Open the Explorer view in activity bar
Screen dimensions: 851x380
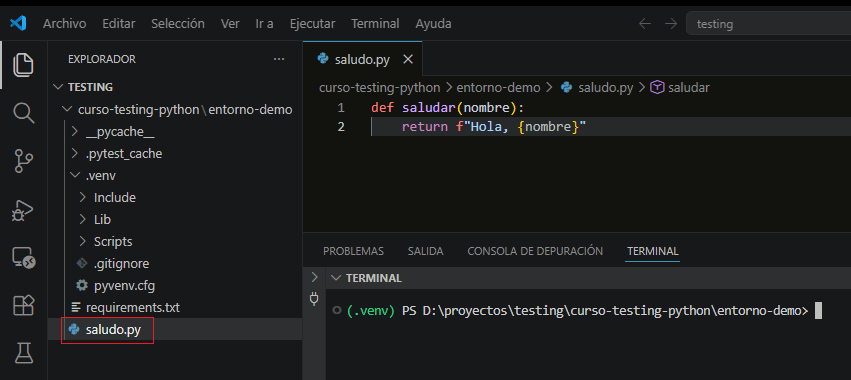[23, 65]
